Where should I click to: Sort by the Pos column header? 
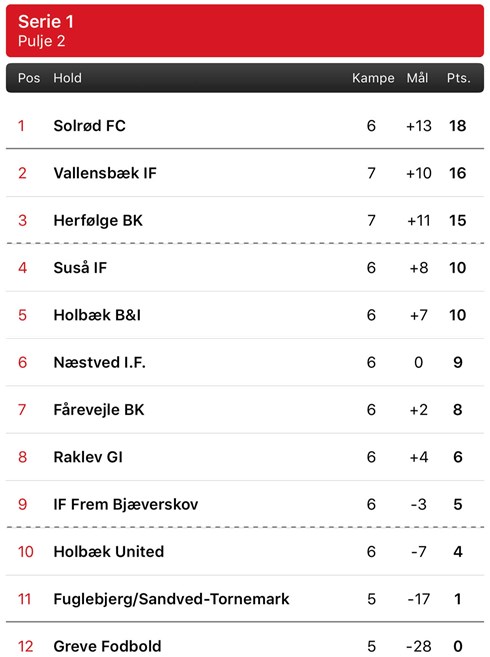29,78
